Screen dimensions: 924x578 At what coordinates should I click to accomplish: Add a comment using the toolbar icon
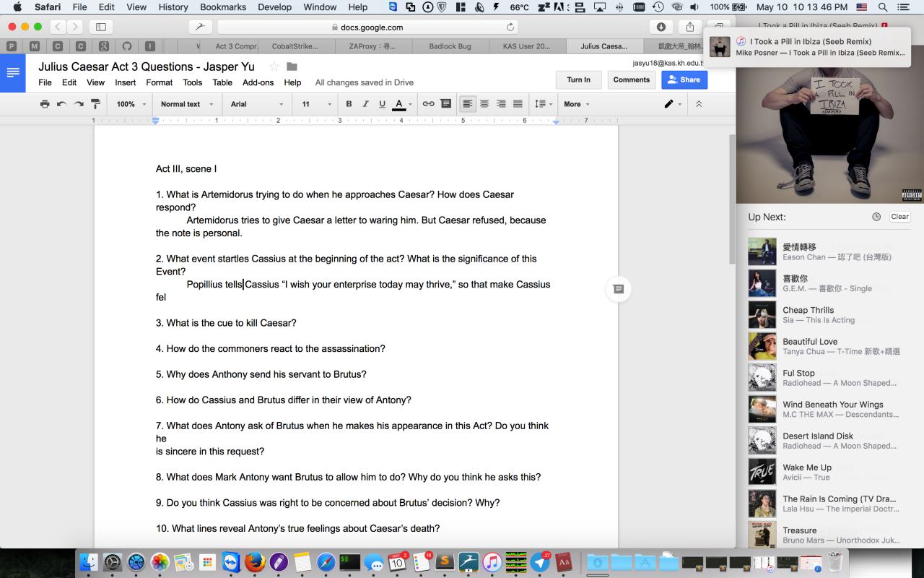pyautogui.click(x=446, y=104)
